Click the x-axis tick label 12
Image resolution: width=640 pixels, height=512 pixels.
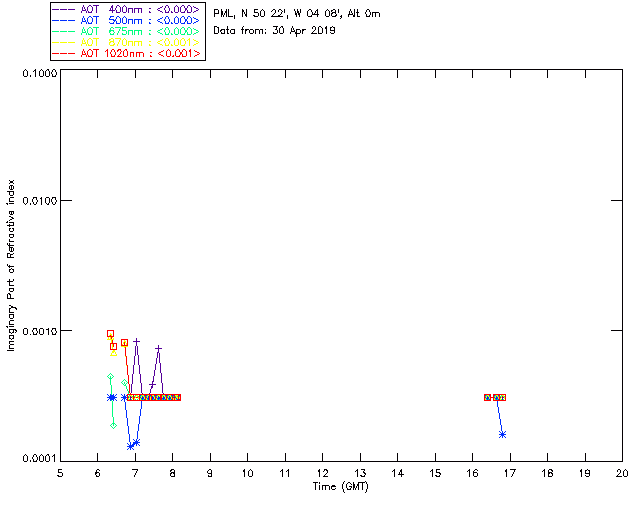pyautogui.click(x=322, y=473)
